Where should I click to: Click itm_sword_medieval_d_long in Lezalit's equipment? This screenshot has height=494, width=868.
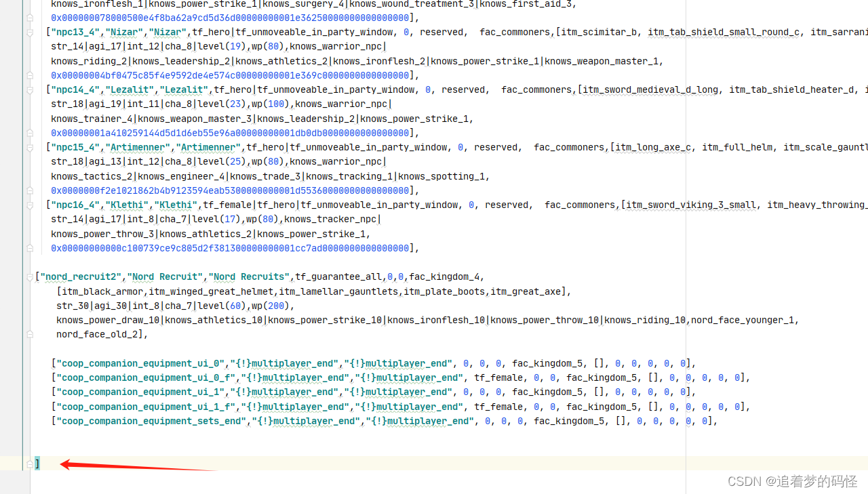650,89
